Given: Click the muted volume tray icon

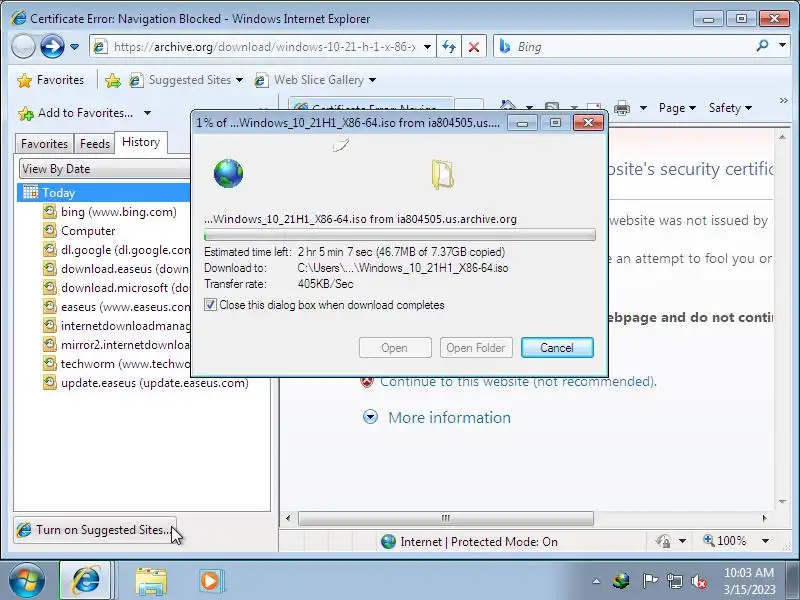Looking at the screenshot, I should (x=699, y=581).
